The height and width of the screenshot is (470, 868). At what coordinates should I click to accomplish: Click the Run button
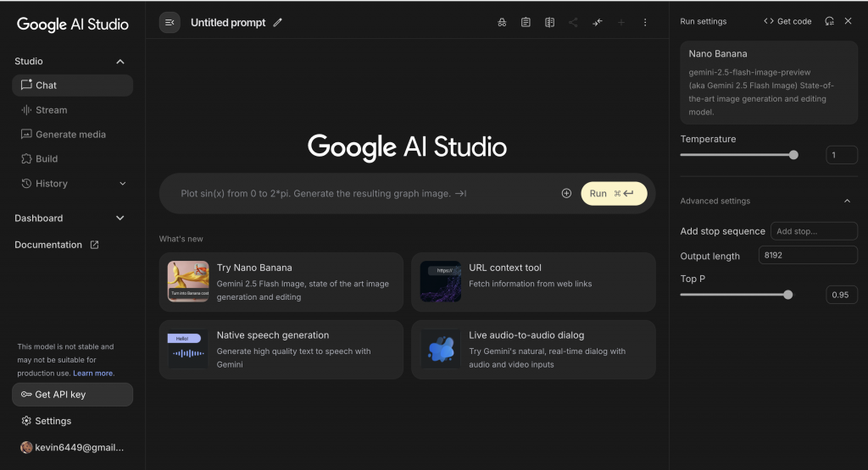click(614, 194)
